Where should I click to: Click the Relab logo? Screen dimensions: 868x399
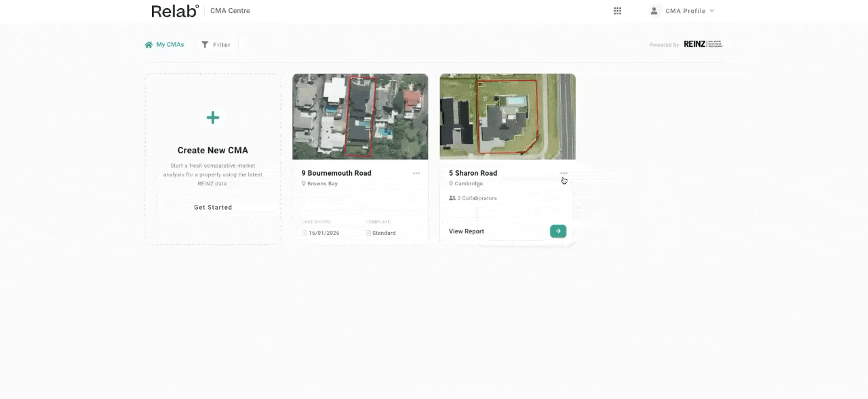(175, 11)
